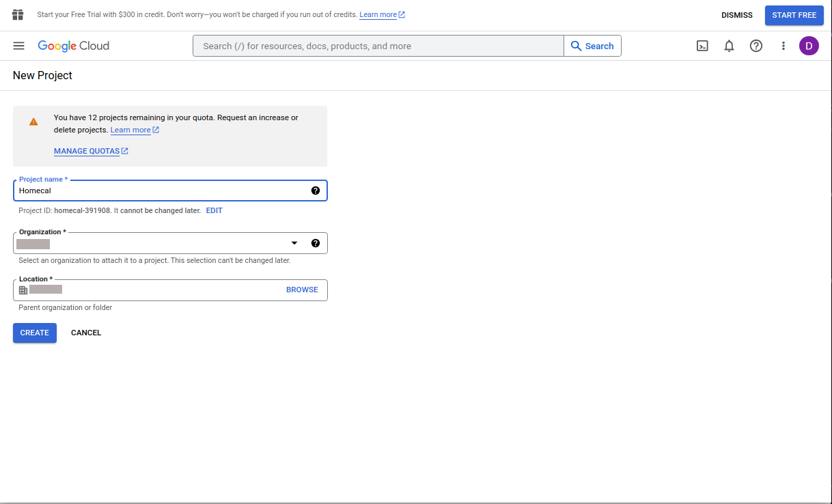Screen dimensions: 832x504
Task: Cancel the new project creation
Action: 85,333
